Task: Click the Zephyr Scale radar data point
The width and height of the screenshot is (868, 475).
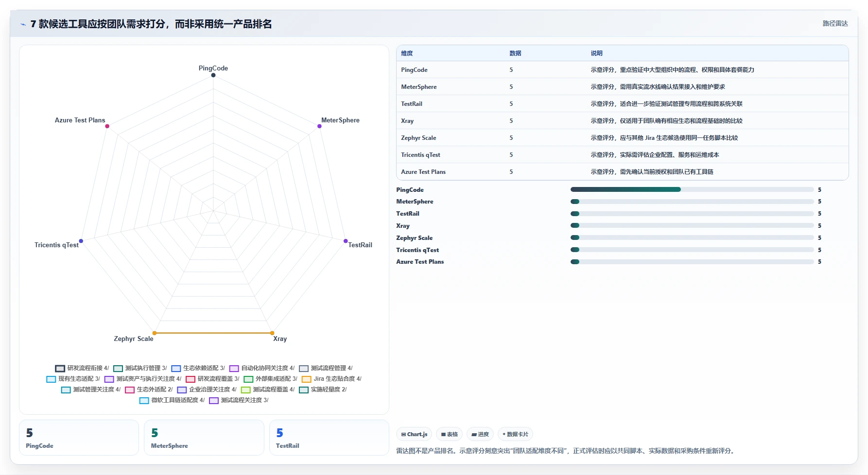Action: click(x=155, y=333)
